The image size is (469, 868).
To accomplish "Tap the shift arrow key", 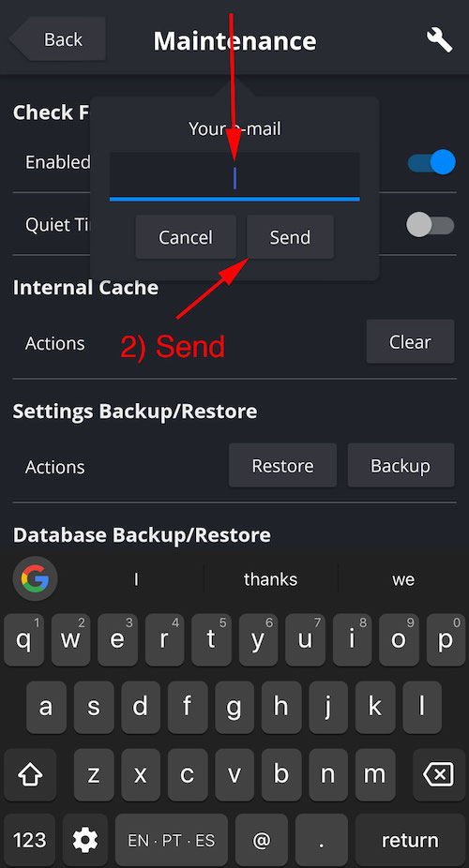I will pos(30,775).
